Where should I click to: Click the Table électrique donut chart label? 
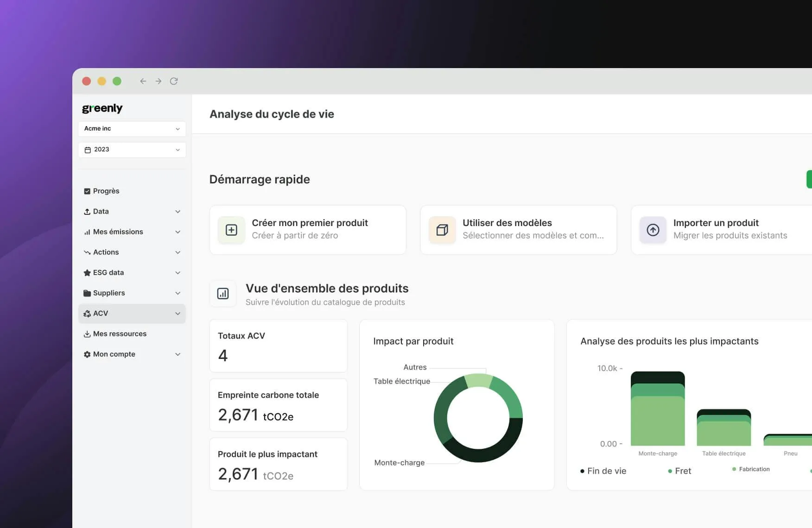[402, 381]
